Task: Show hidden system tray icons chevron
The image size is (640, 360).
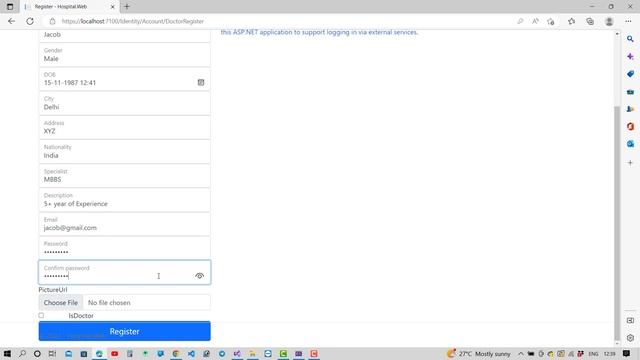Action: tap(521, 353)
